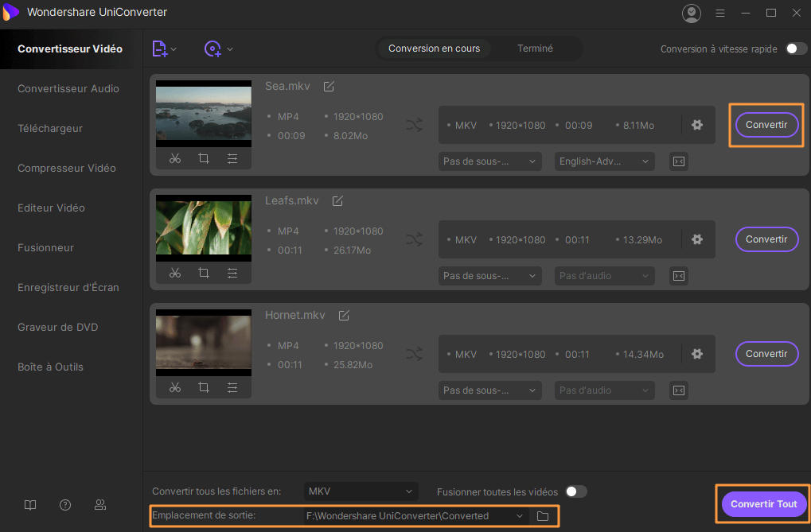Click the Convertir Tout button

pyautogui.click(x=764, y=504)
